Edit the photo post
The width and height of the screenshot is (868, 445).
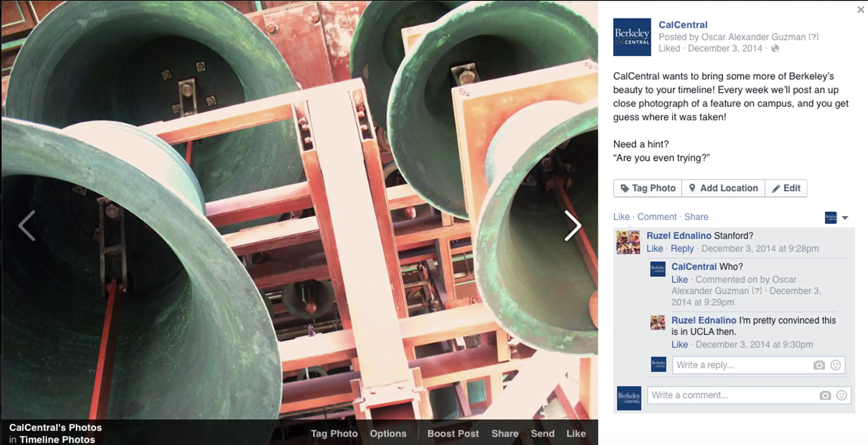click(786, 188)
